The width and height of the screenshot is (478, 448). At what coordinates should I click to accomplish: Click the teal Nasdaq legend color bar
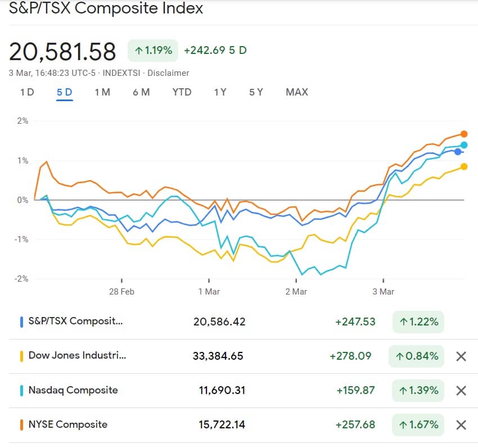pyautogui.click(x=21, y=391)
